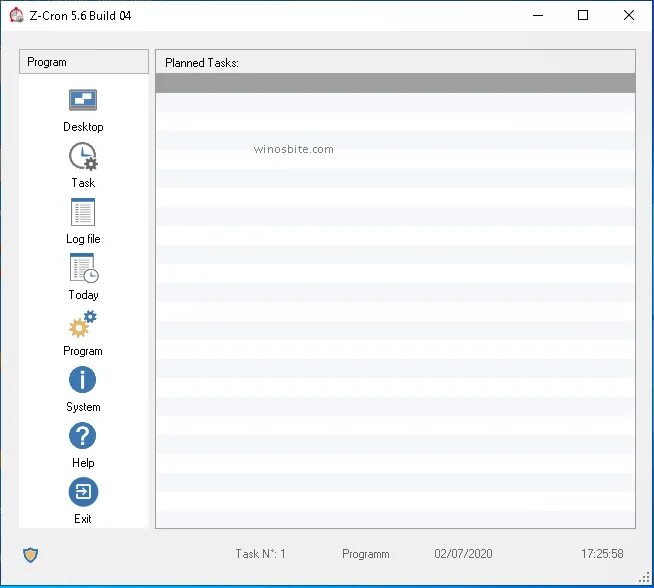
Task: Maximize the Z-Cron window
Action: tap(583, 15)
